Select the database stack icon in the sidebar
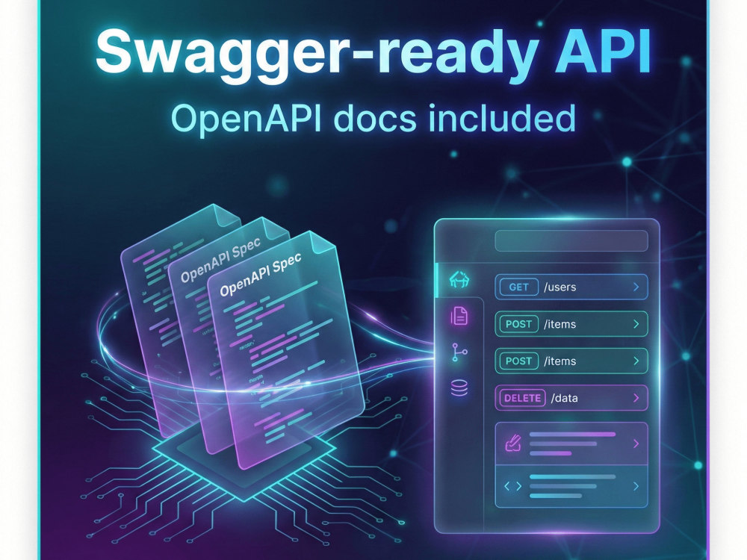The image size is (747, 560). pos(459,388)
